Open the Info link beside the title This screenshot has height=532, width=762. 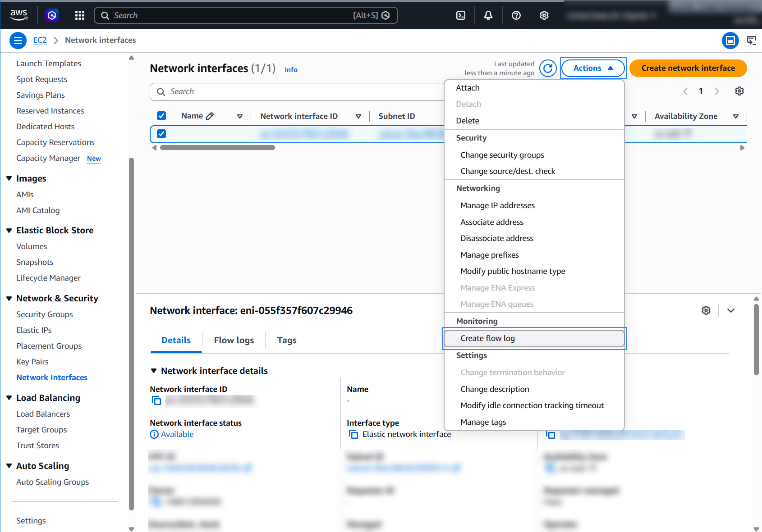[x=291, y=69]
